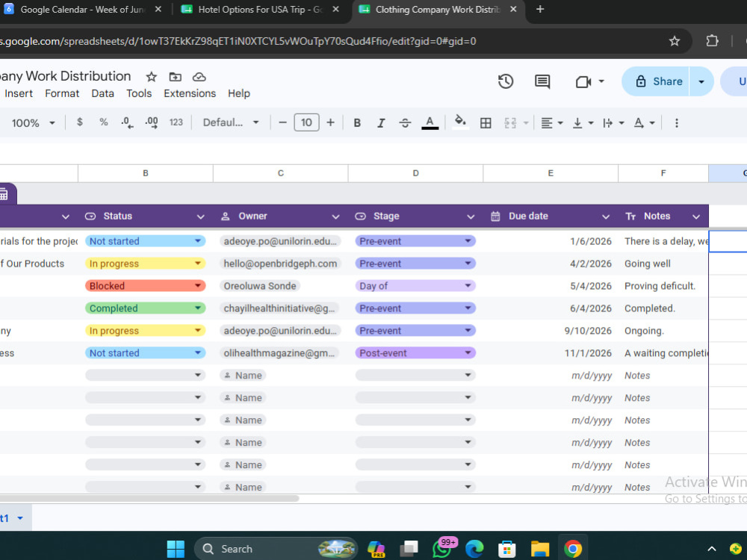Start a Meet call camera icon
Viewport: 747px width, 560px height.
click(583, 82)
